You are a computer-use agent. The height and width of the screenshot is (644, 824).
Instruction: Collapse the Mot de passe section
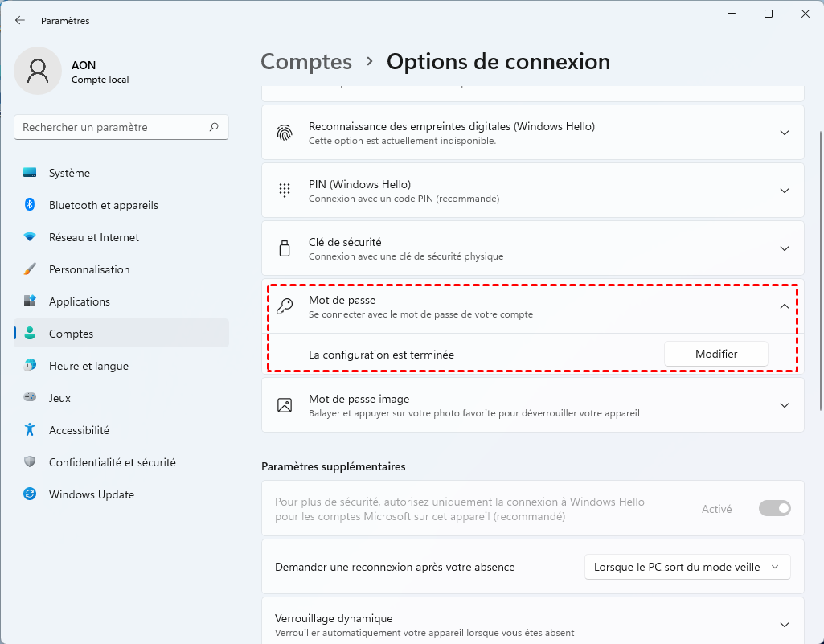tap(785, 306)
